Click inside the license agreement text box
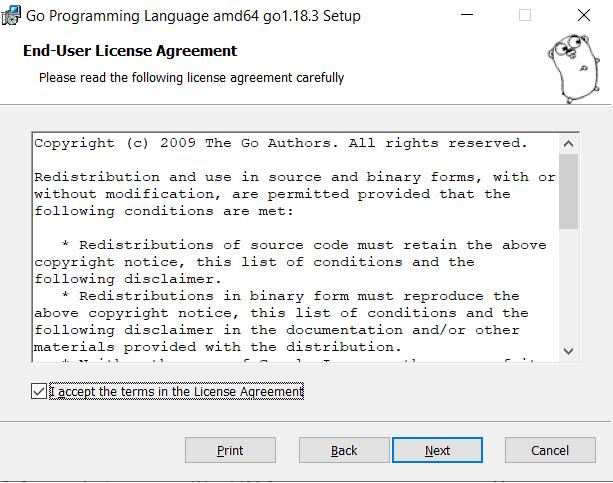The width and height of the screenshot is (613, 483). pos(296,247)
